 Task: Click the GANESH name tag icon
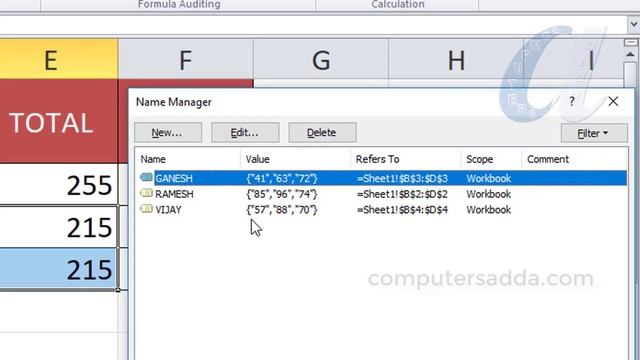pos(146,178)
